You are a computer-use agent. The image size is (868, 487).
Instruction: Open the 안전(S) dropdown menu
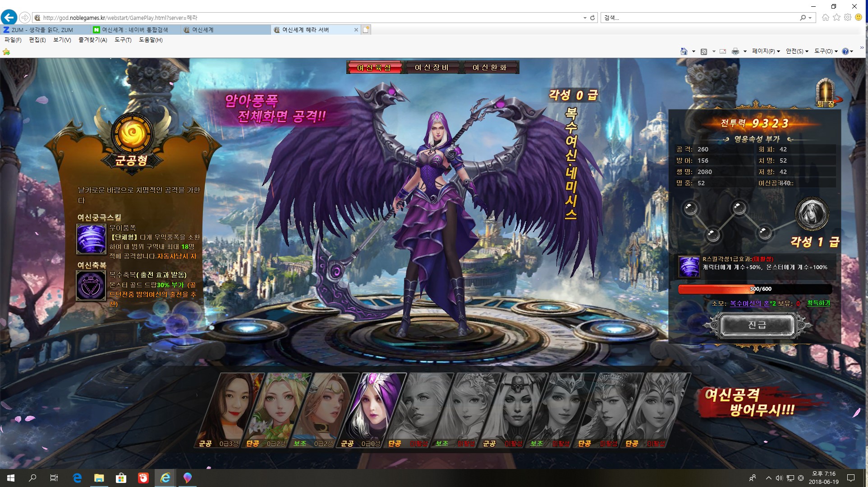tap(797, 51)
